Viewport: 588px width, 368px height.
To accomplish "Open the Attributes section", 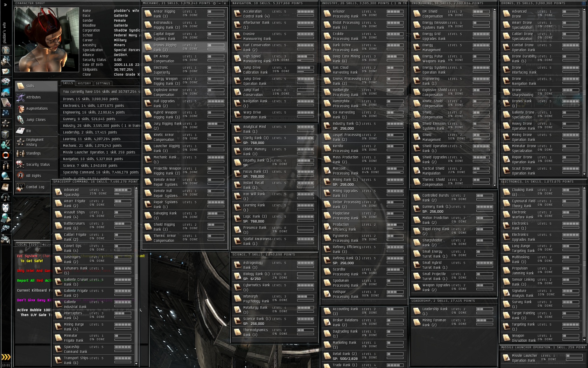I will coord(36,97).
